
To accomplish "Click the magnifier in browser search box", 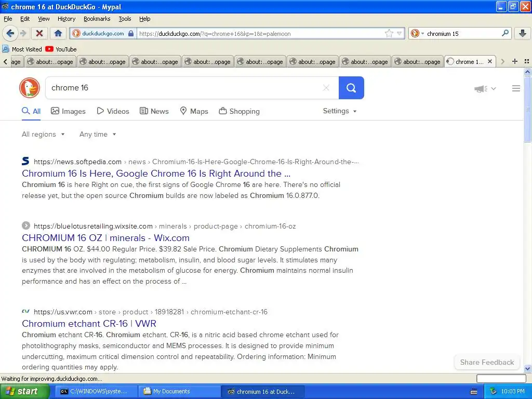I will (x=505, y=33).
